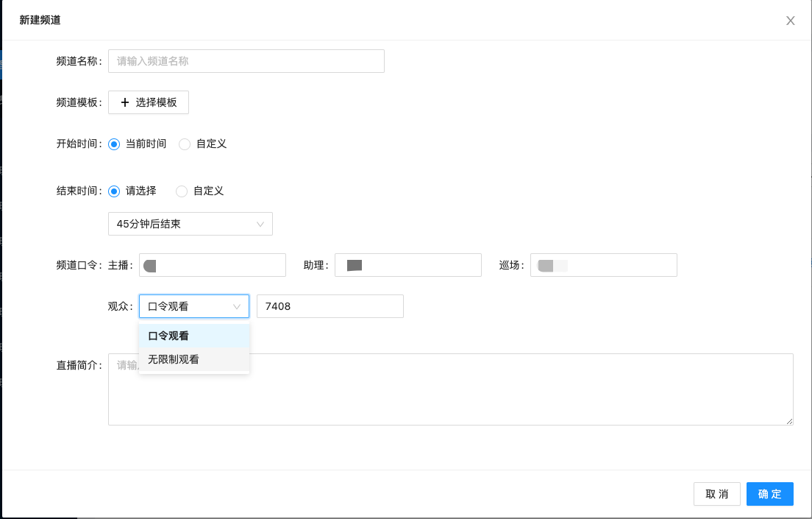The height and width of the screenshot is (519, 812).
Task: Click the 频道名称 input field
Action: [246, 61]
